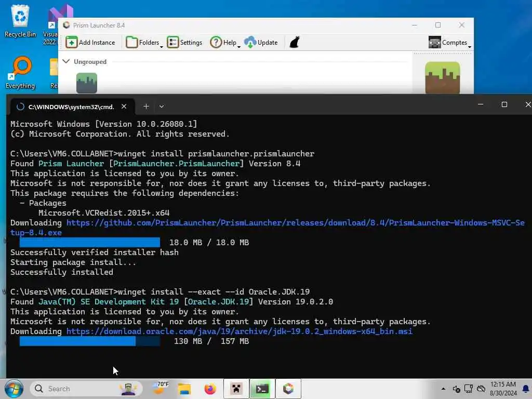Open the Visual Studio 2022 desktop shortcut
This screenshot has height=399, width=532.
click(x=51, y=24)
